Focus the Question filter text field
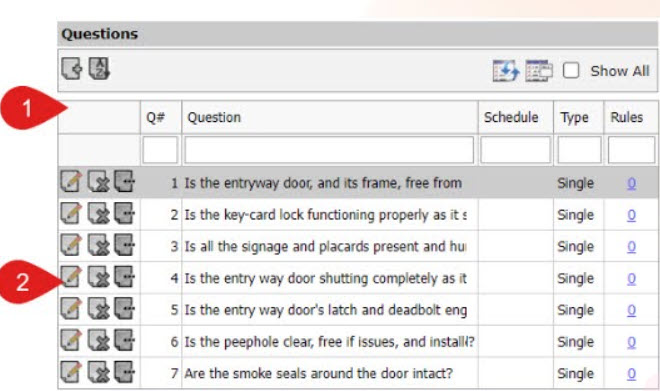 329,150
